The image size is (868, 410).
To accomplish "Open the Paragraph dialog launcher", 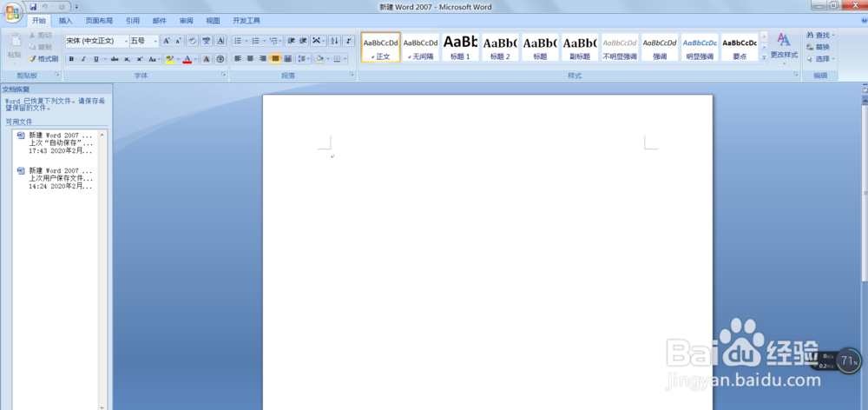I will pyautogui.click(x=352, y=74).
